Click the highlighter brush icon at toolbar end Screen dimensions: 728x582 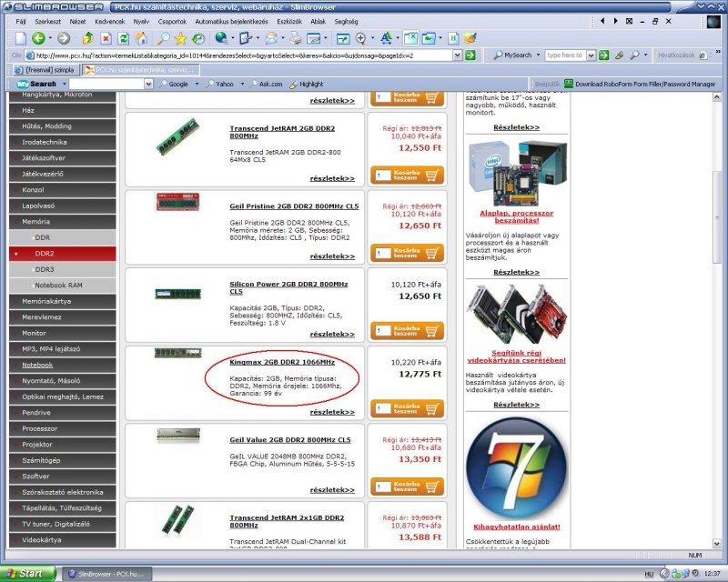click(470, 38)
